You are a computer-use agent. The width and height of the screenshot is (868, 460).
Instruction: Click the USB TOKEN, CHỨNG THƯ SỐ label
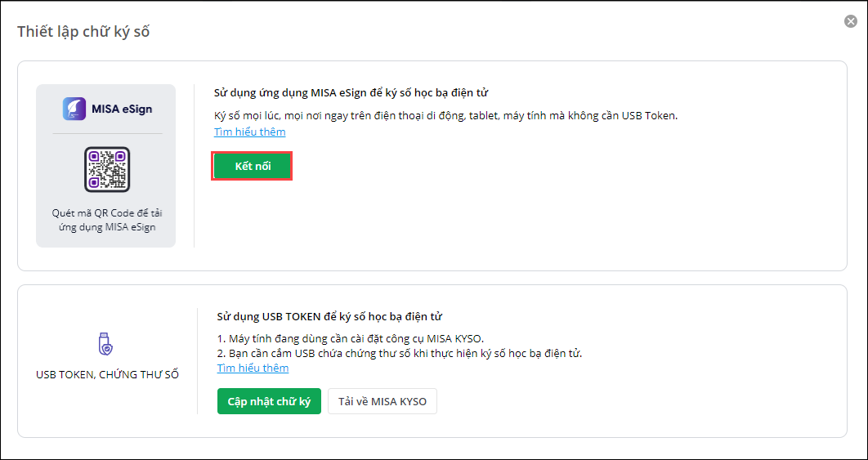coord(107,375)
